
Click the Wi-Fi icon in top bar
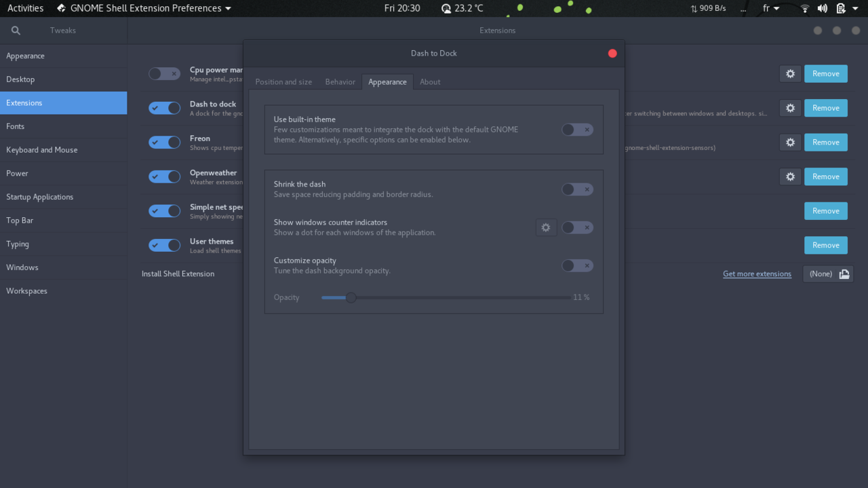coord(805,8)
